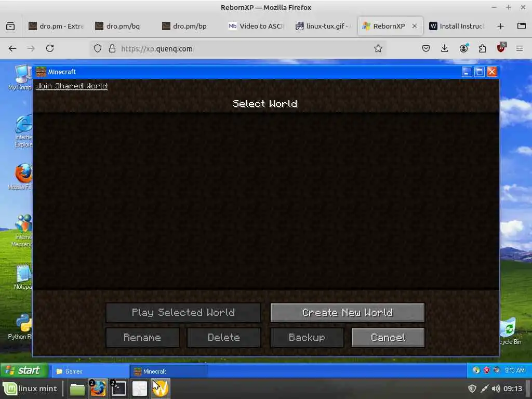
Task: Open Notepad desktop icon
Action: [x=23, y=277]
